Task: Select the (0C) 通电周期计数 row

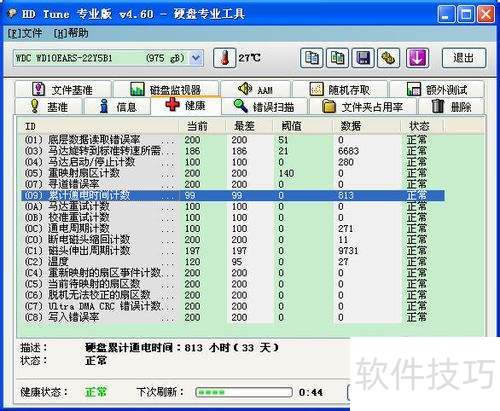Action: (233, 228)
